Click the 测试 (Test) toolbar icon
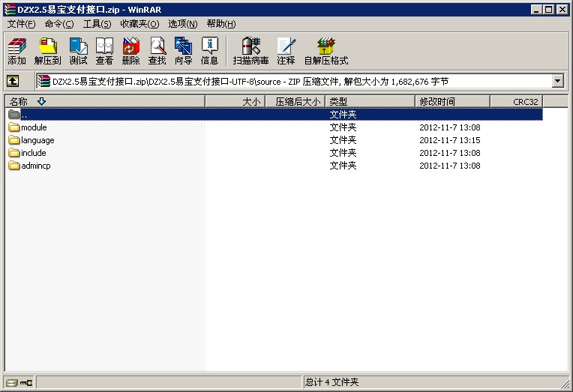Viewport: 573px width, 392px height. [78, 51]
